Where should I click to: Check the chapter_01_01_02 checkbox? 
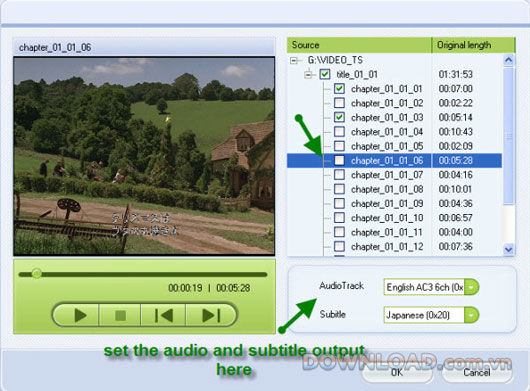(339, 103)
